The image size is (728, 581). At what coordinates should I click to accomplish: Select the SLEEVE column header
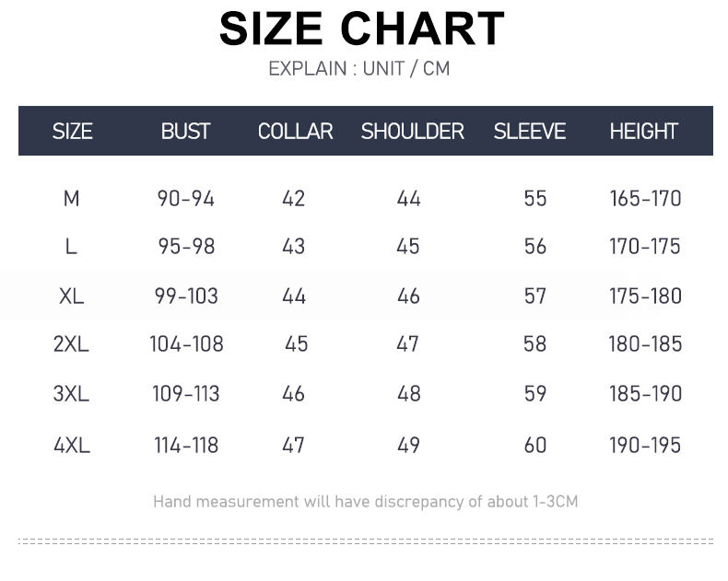pos(529,132)
